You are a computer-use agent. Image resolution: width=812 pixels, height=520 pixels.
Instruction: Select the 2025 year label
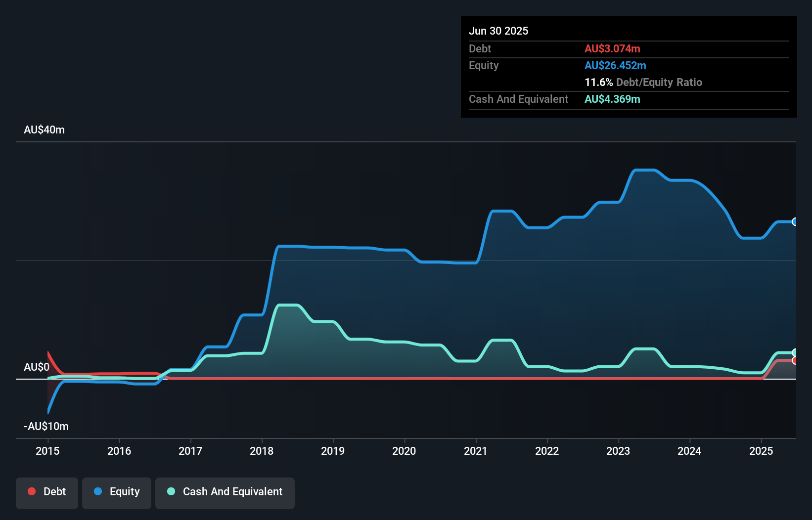click(x=761, y=451)
